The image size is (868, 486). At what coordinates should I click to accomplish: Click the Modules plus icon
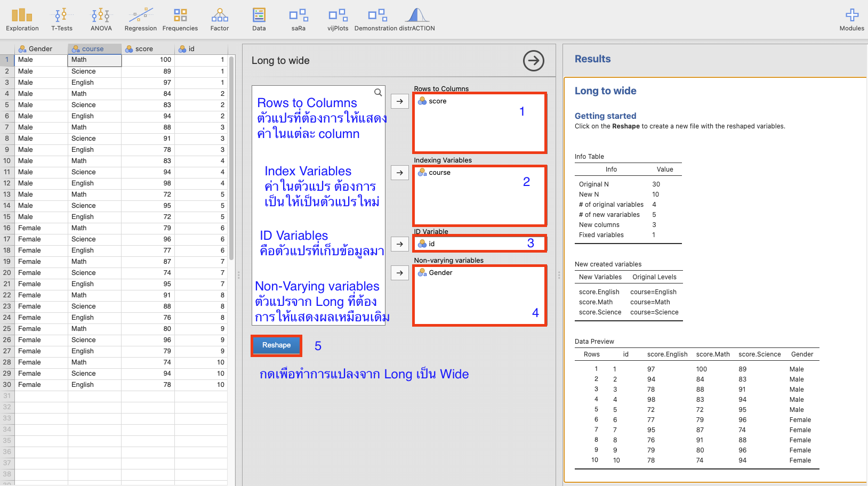click(x=851, y=20)
